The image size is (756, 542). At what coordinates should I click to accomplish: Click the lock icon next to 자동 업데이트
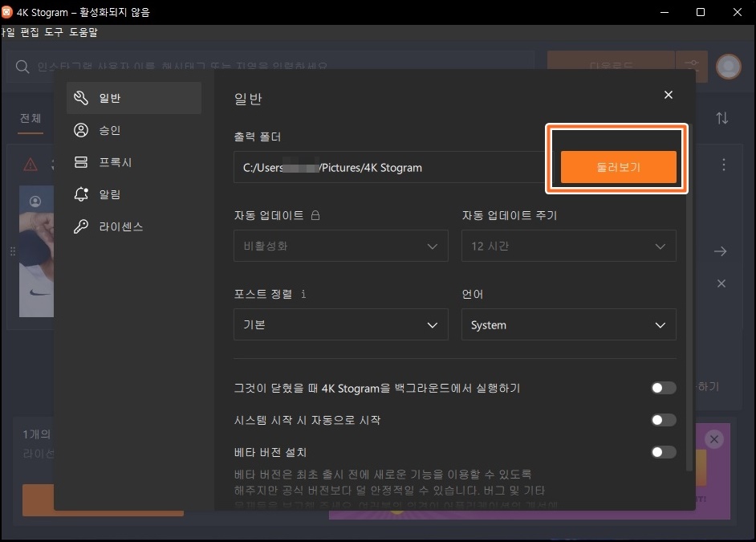[x=315, y=215]
